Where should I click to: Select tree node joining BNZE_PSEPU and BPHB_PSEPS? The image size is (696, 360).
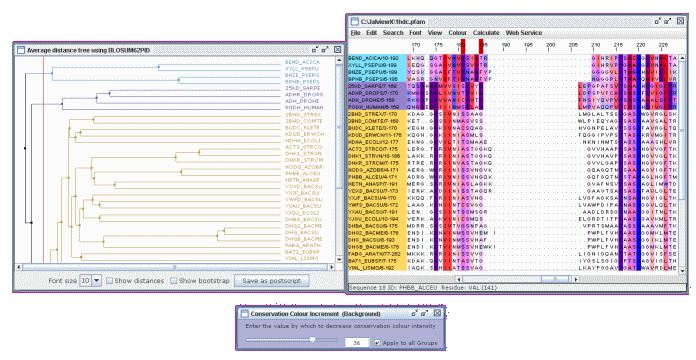click(x=179, y=80)
